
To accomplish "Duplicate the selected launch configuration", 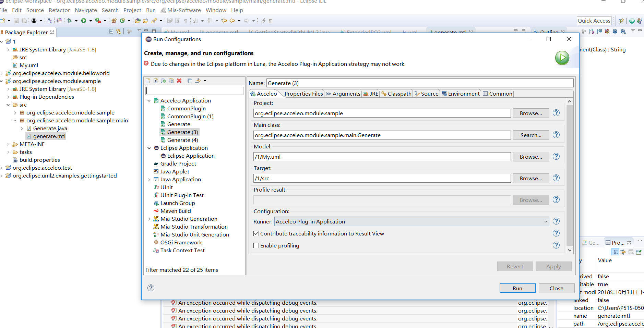I will pos(171,81).
